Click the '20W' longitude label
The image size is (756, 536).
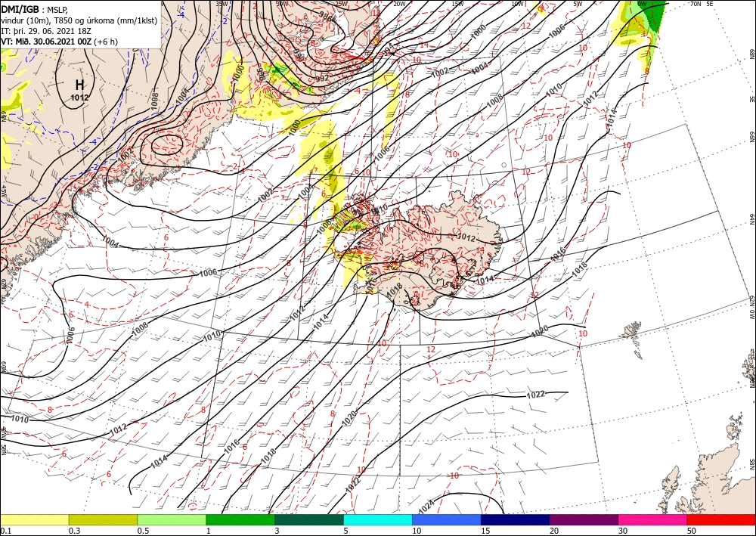click(x=399, y=4)
